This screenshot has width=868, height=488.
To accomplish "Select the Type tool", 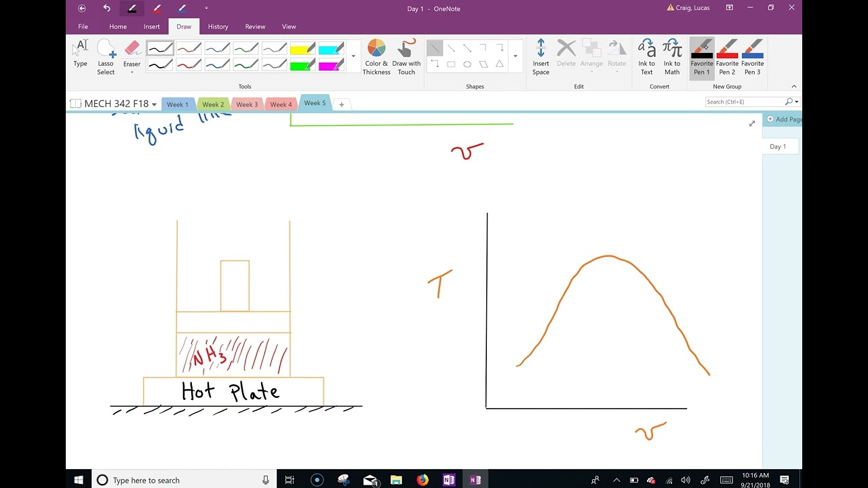I will pyautogui.click(x=80, y=54).
